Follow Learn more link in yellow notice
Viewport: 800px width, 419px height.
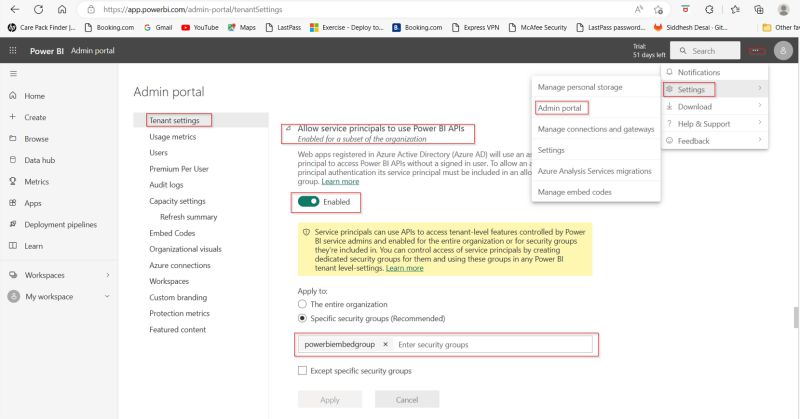tap(405, 268)
